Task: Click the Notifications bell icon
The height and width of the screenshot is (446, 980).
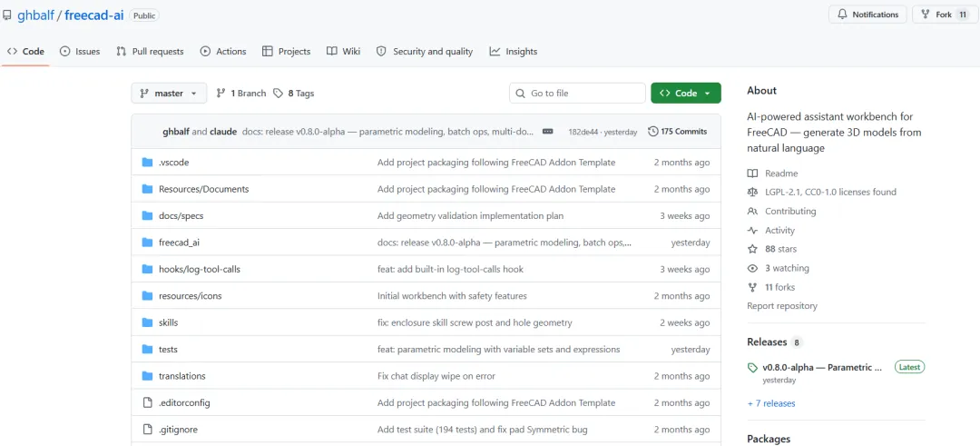Action: point(842,15)
